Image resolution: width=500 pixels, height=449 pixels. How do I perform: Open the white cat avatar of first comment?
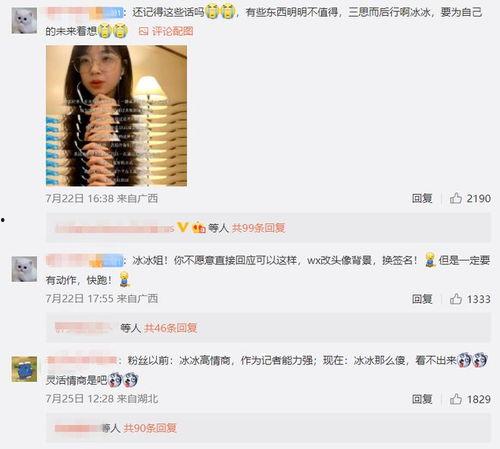pos(24,21)
